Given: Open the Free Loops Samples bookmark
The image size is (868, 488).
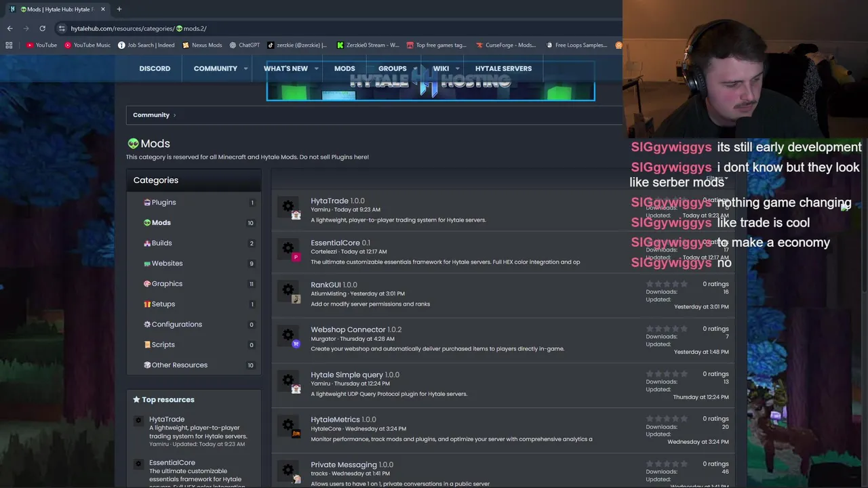Looking at the screenshot, I should tap(576, 45).
